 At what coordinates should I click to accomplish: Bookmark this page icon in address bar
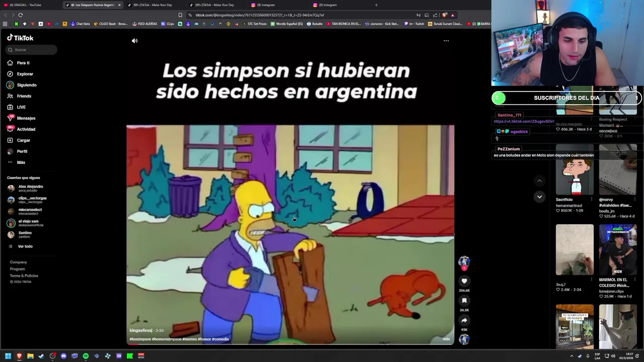[181, 15]
